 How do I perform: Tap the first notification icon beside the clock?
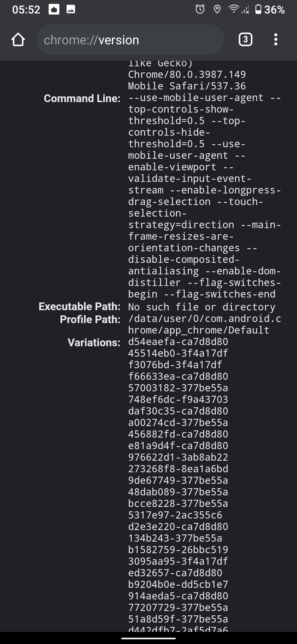pyautogui.click(x=54, y=10)
